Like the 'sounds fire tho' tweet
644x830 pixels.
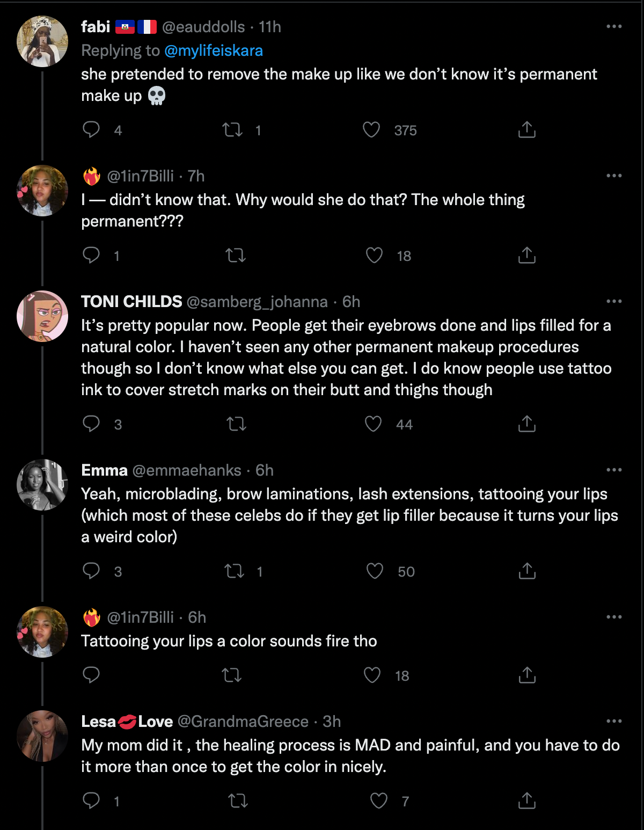point(372,675)
